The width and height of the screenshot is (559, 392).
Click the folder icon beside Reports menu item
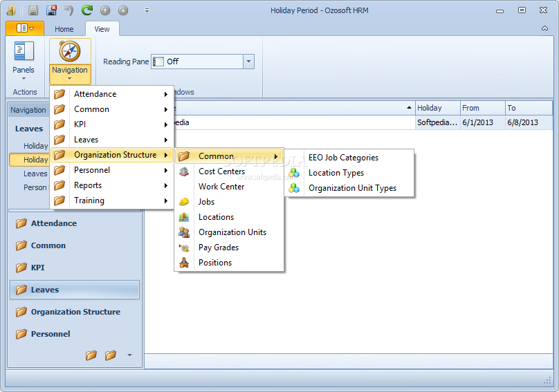pos(59,185)
